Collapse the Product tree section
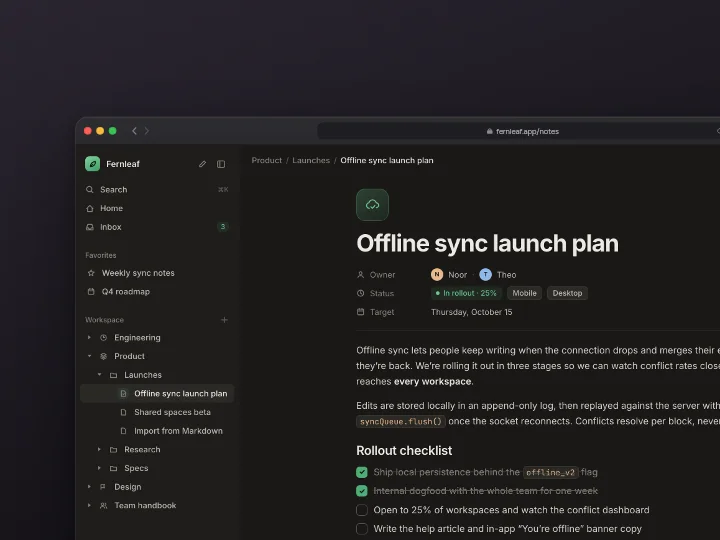This screenshot has height=540, width=720. coord(89,356)
